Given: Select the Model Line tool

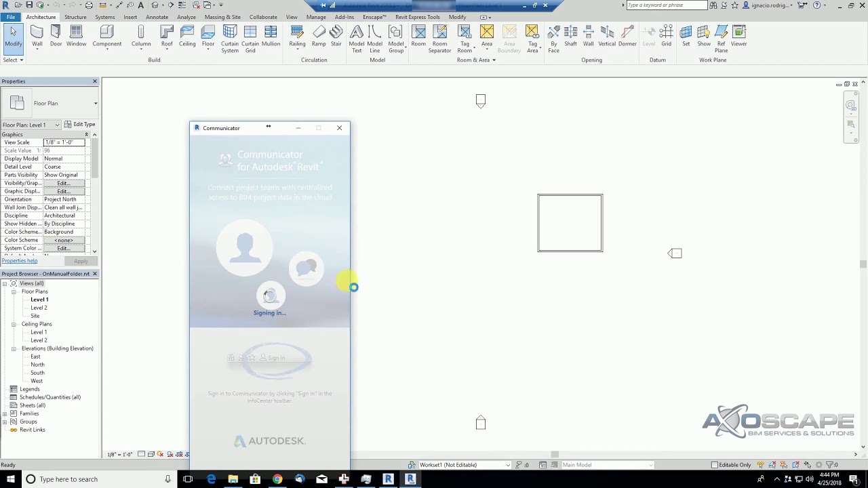Looking at the screenshot, I should tap(374, 39).
